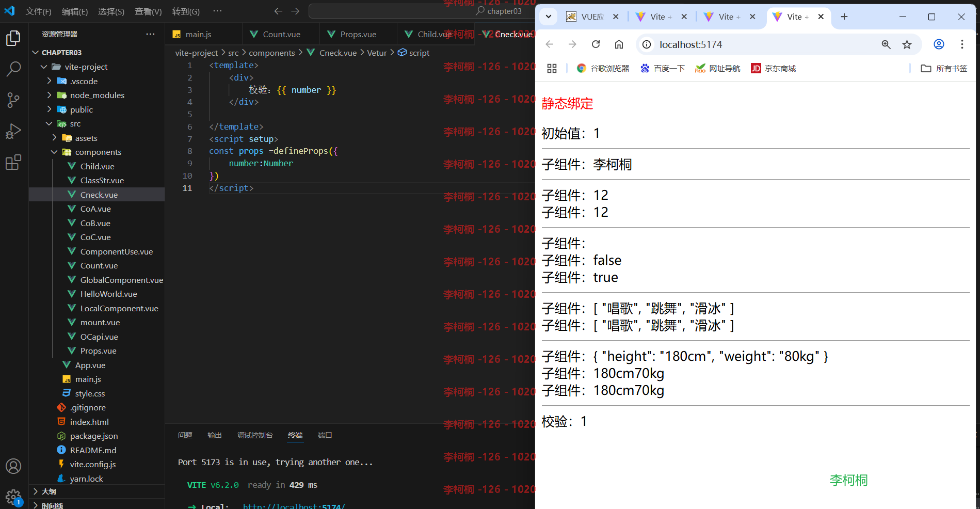The image size is (980, 509).
Task: Switch to the 输出 panel tab
Action: point(214,435)
